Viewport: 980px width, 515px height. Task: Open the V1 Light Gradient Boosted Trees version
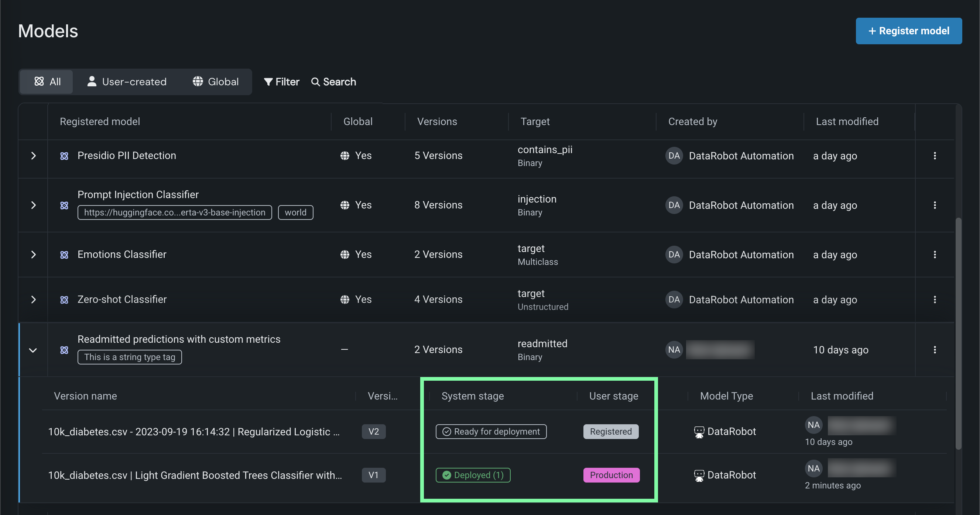195,475
